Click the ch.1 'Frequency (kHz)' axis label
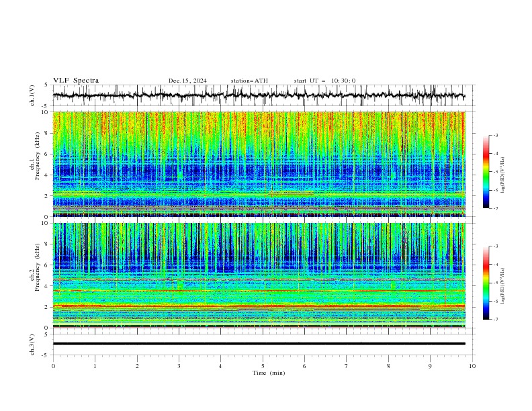 tap(37, 156)
